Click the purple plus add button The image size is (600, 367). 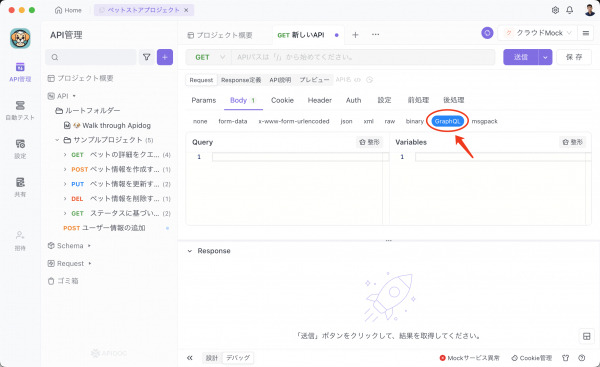click(165, 57)
